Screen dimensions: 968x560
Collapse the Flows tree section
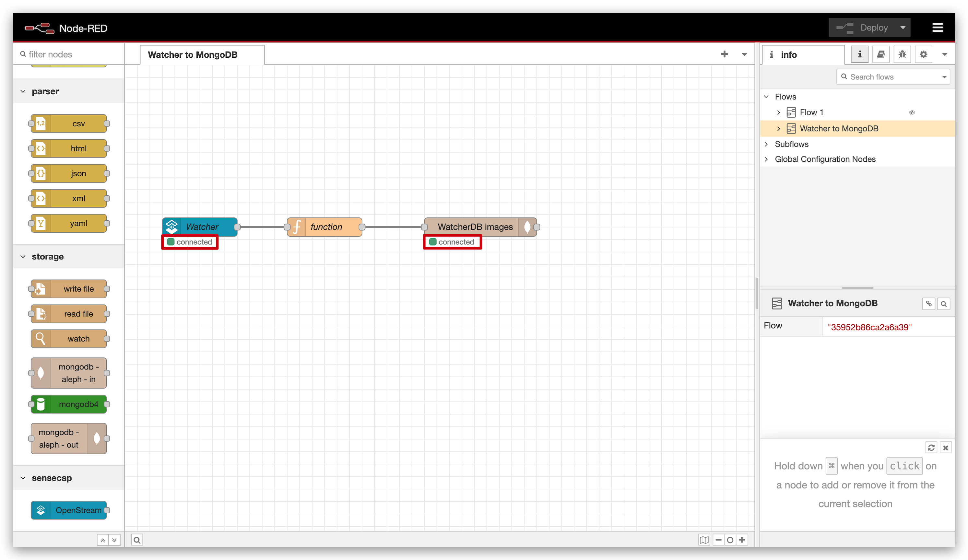pyautogui.click(x=766, y=97)
